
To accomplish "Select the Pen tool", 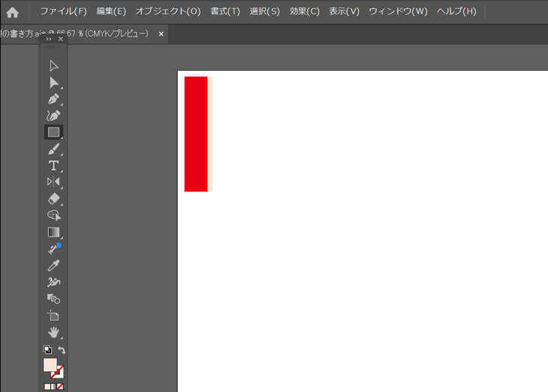I will [53, 99].
